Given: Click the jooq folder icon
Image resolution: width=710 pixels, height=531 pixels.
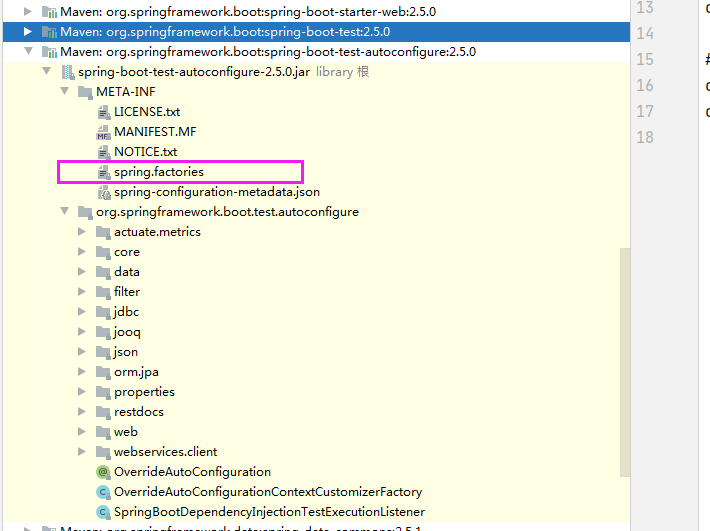Looking at the screenshot, I should coord(103,332).
